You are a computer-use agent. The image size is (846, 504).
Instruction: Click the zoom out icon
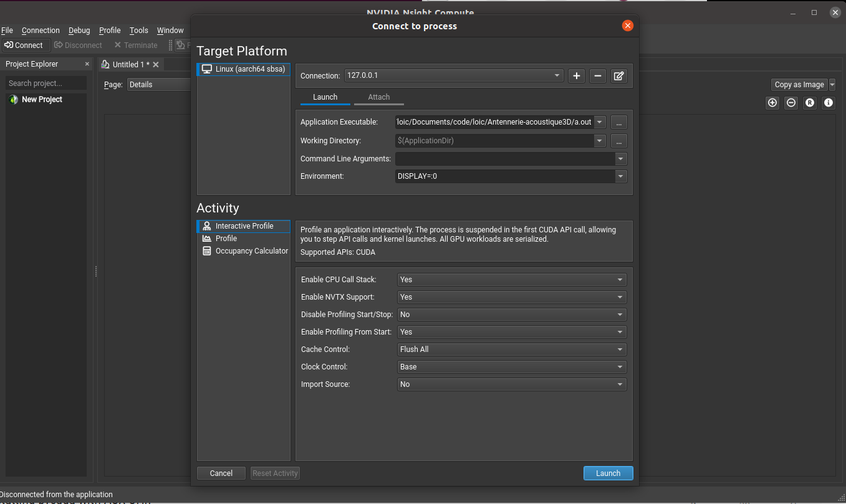pyautogui.click(x=791, y=103)
